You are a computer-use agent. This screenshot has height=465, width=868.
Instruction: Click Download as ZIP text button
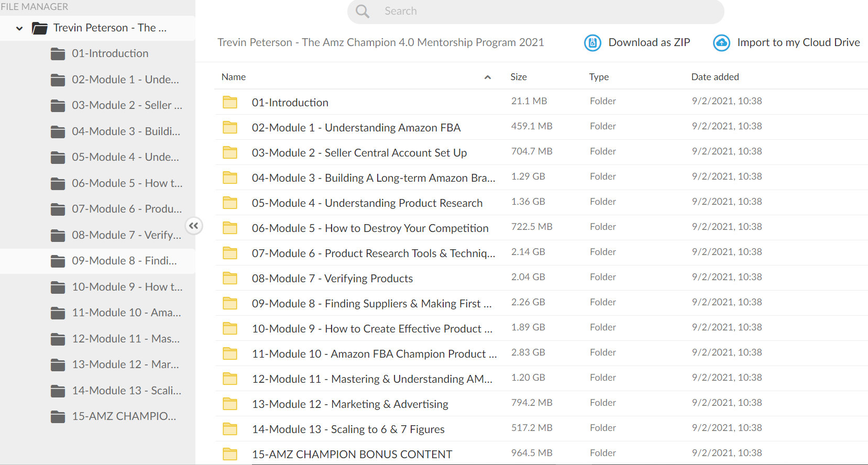pyautogui.click(x=649, y=42)
